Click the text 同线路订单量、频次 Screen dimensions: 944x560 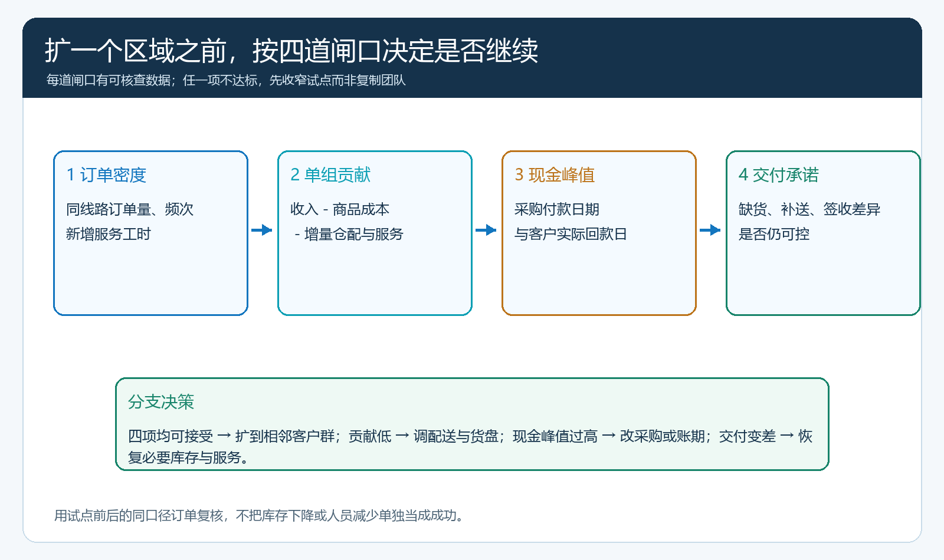point(130,209)
